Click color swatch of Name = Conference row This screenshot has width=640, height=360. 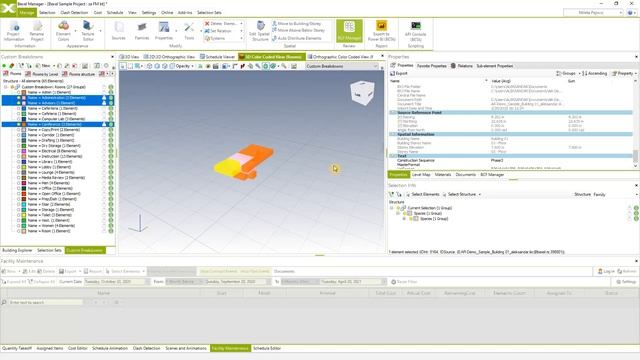[24, 124]
